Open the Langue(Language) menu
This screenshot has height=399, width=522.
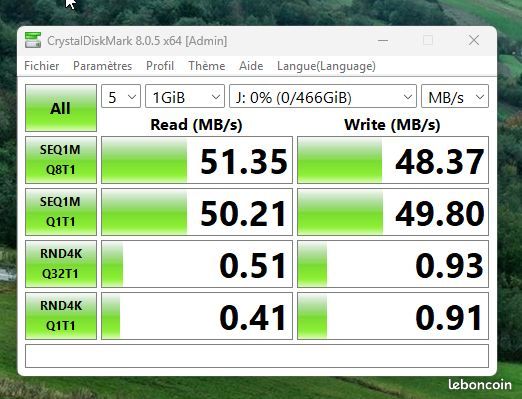click(x=326, y=66)
